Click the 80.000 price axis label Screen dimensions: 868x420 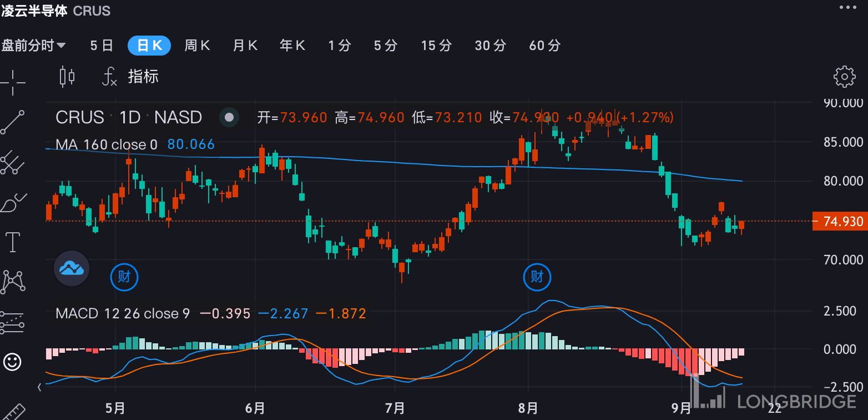click(844, 181)
